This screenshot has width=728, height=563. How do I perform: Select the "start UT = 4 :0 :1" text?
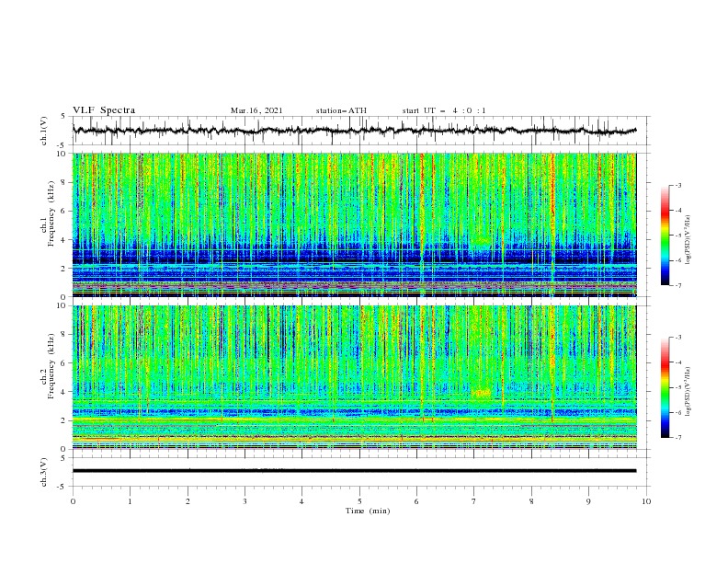coord(444,110)
